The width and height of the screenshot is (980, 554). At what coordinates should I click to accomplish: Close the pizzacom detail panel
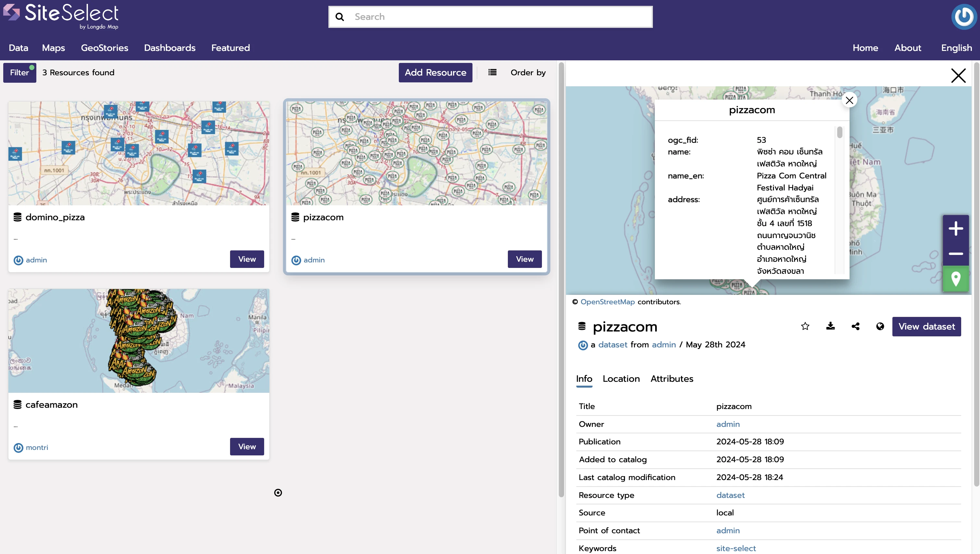(x=958, y=75)
